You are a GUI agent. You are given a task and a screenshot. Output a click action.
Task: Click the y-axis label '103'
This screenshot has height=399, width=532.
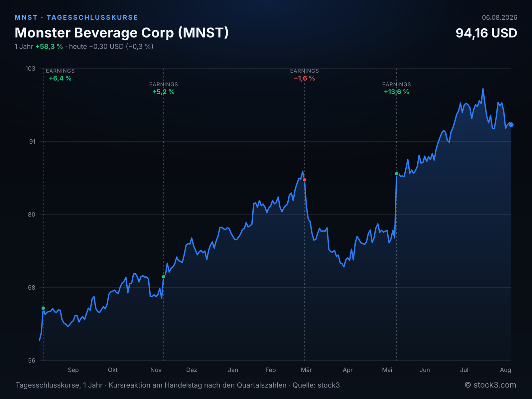(x=30, y=68)
